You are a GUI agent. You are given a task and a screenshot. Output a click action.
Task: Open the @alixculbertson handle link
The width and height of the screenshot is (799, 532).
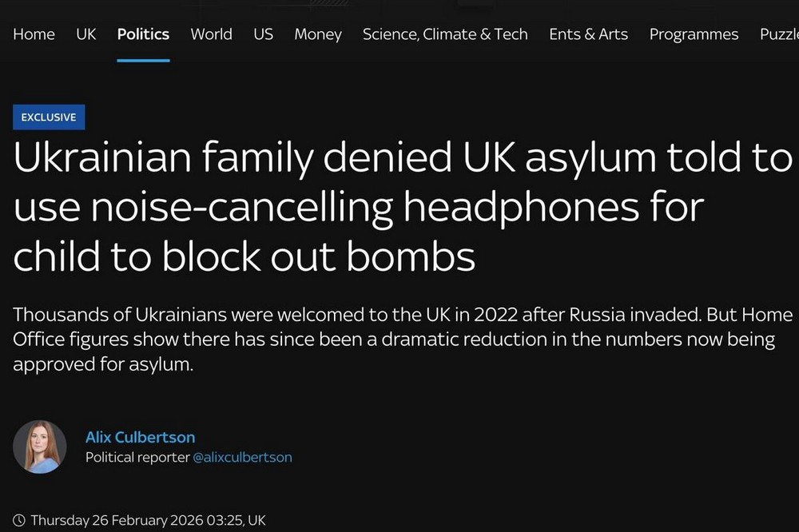point(242,458)
